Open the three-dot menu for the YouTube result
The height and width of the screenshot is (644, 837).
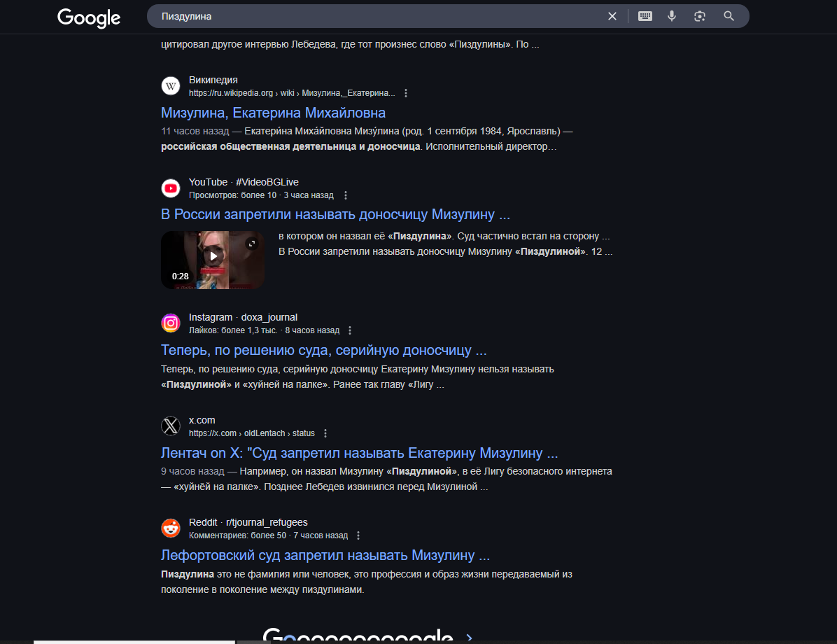346,195
